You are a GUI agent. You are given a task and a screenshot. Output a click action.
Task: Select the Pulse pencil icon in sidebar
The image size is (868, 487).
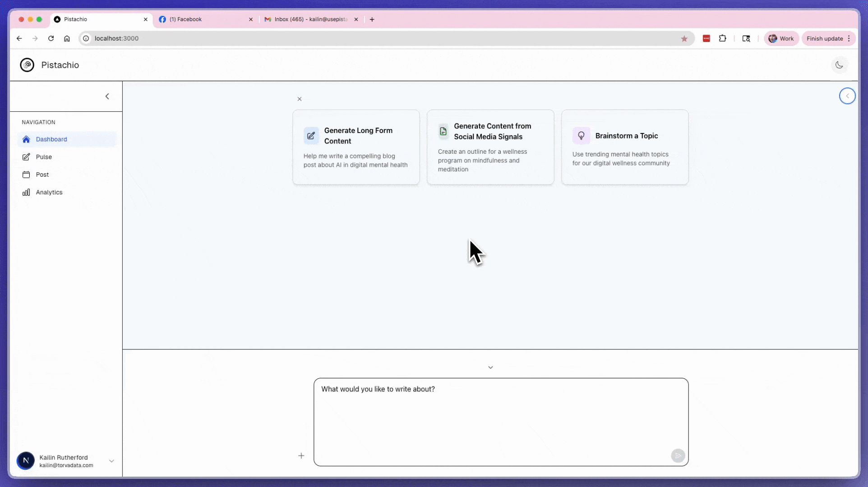point(26,156)
